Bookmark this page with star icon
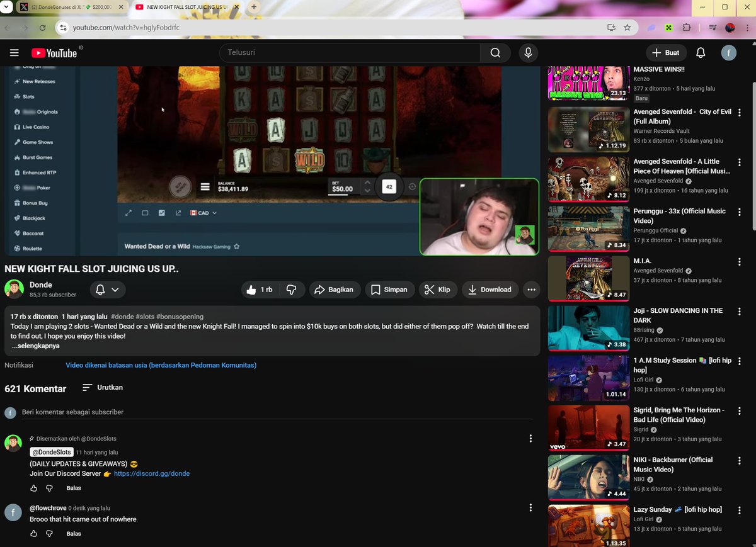The image size is (756, 547). click(627, 28)
